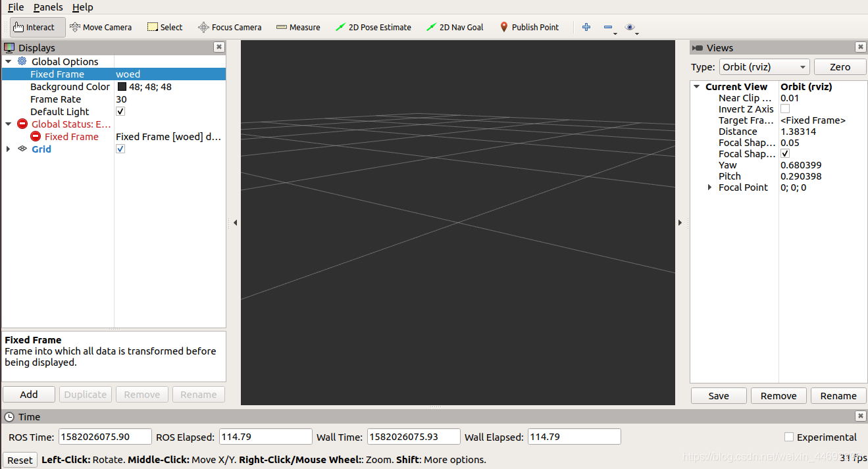Pick the Measure tool
This screenshot has width=868, height=469.
(x=298, y=27)
